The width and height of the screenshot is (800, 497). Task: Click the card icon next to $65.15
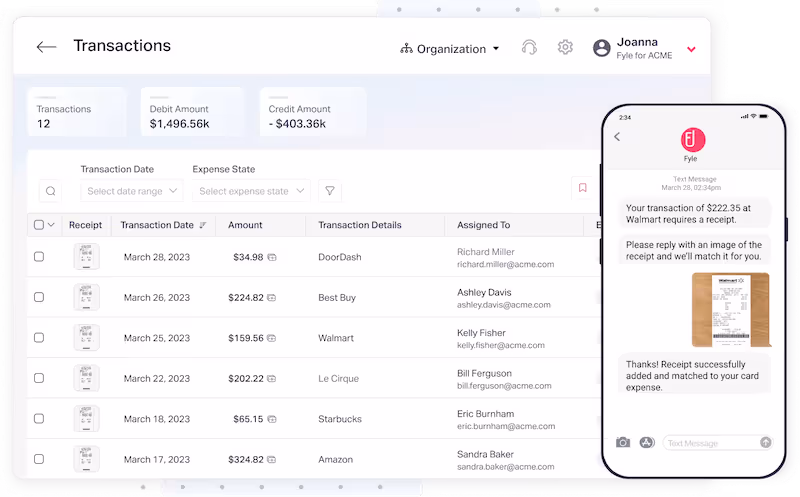coord(272,419)
